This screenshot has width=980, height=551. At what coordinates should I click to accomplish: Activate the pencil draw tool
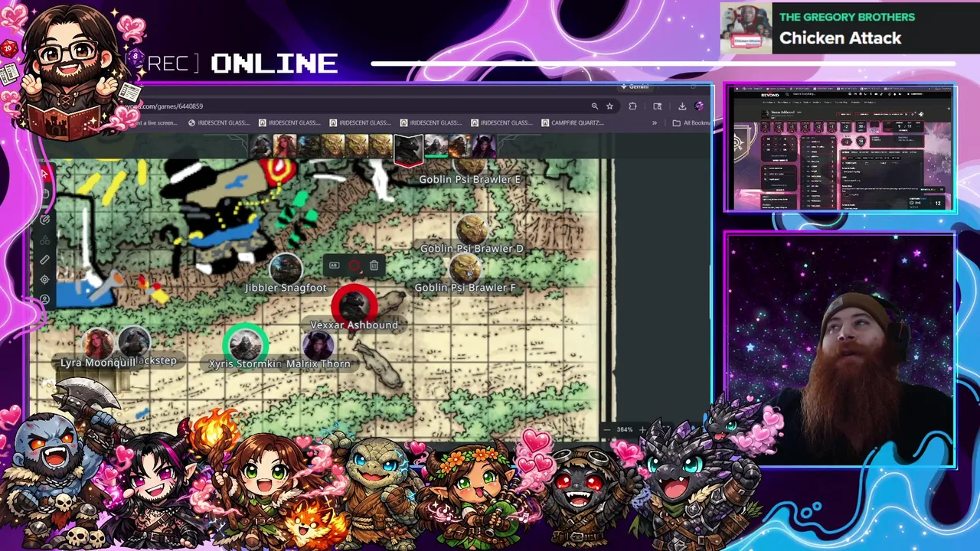(x=45, y=220)
